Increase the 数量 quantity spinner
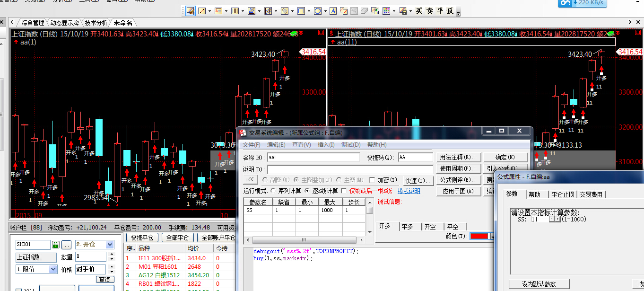Image resolution: width=644 pixels, height=291 pixels. tap(112, 254)
